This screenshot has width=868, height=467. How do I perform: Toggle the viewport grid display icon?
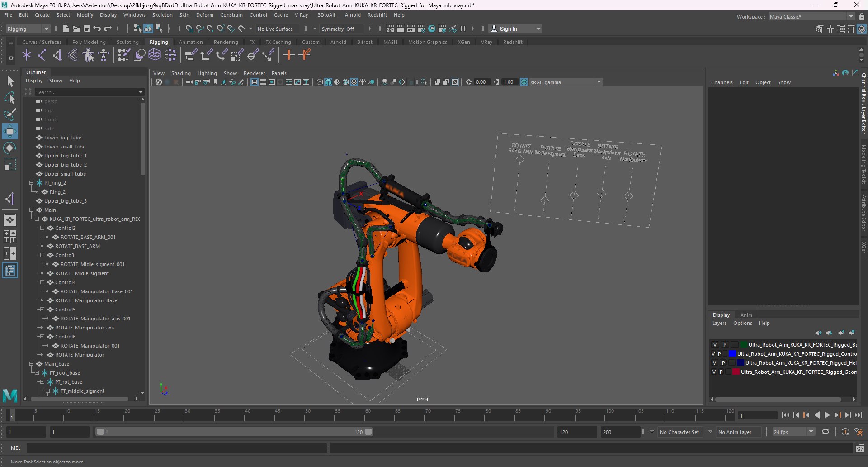click(255, 82)
